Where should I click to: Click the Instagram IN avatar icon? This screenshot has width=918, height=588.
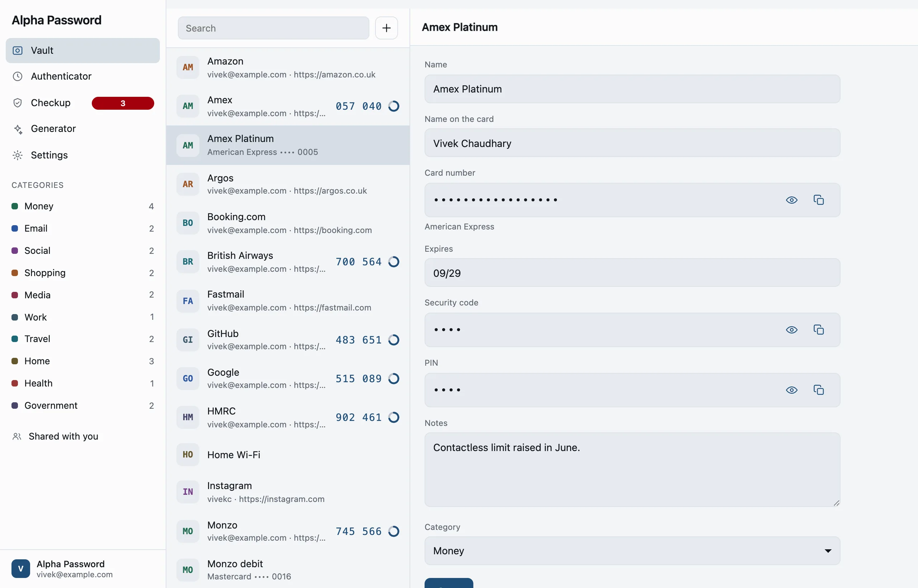point(188,492)
